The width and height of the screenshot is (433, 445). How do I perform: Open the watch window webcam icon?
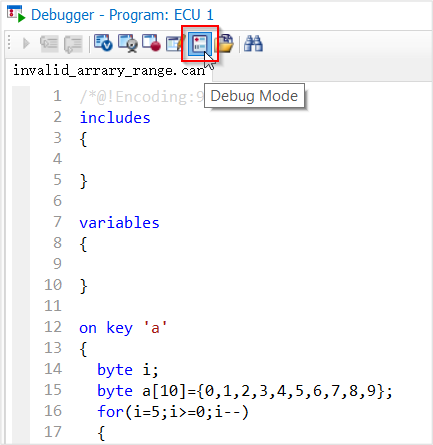pos(128,43)
